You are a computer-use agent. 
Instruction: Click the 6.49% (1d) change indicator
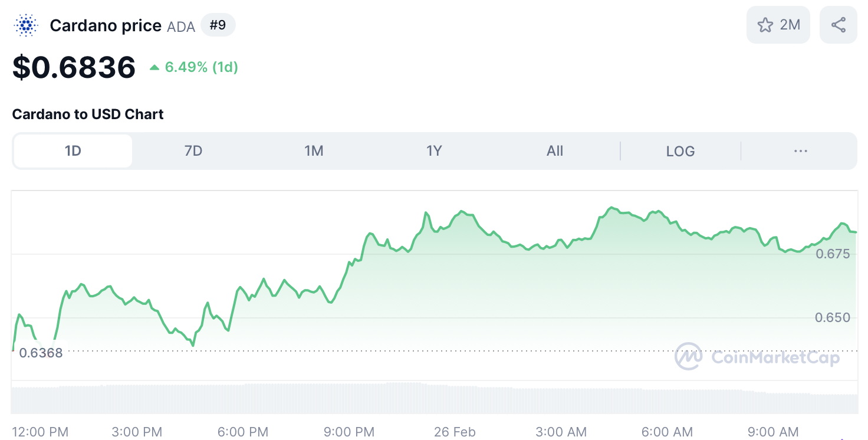(x=194, y=67)
